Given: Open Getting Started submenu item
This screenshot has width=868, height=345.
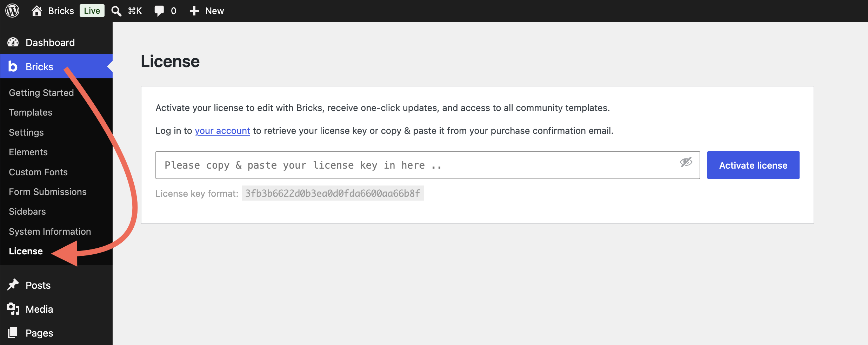Looking at the screenshot, I should coord(41,93).
